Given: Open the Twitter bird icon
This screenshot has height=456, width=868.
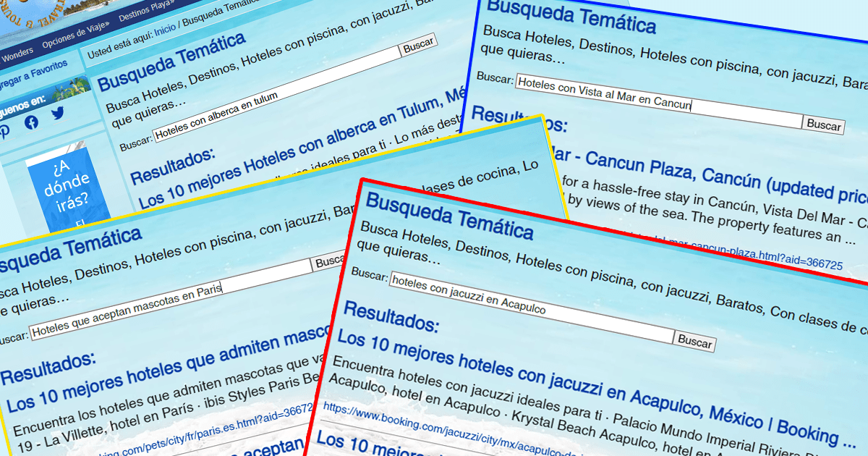Looking at the screenshot, I should click(58, 114).
